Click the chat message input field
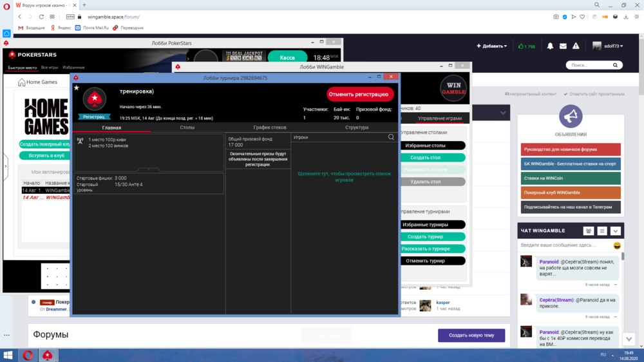Image resolution: width=644 pixels, height=362 pixels. tap(565, 245)
